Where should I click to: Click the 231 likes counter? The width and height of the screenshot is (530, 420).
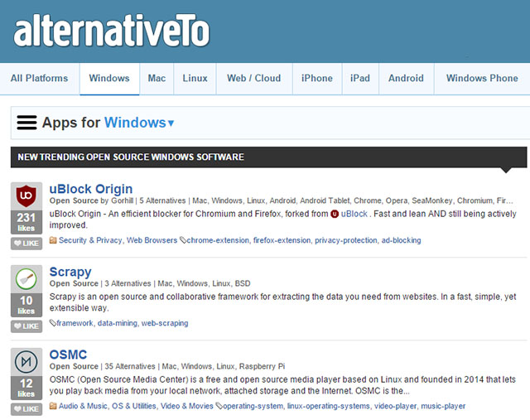pyautogui.click(x=26, y=222)
